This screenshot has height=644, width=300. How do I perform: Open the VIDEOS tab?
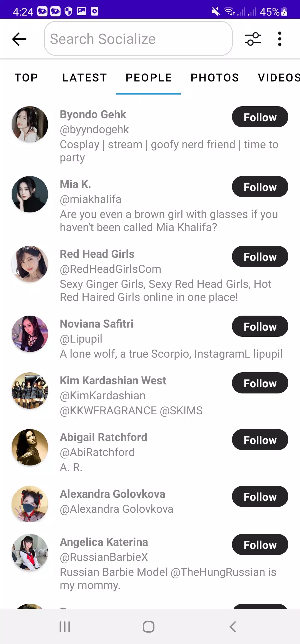(x=279, y=78)
